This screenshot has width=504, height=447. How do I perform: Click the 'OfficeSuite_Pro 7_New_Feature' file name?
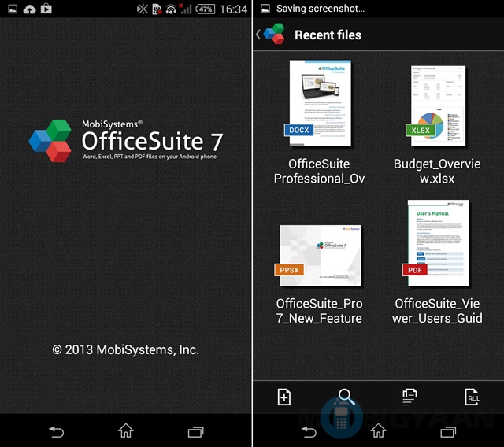coord(319,311)
